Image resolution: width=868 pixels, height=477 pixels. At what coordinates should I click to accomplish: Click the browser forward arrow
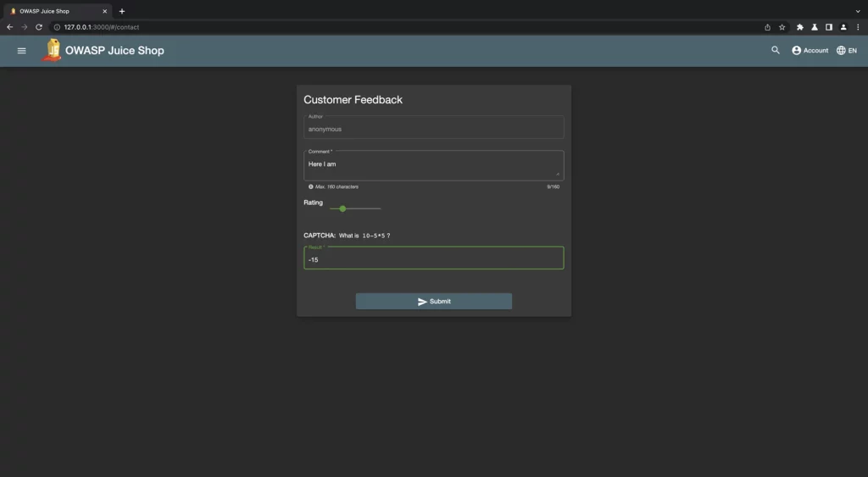[x=25, y=26]
